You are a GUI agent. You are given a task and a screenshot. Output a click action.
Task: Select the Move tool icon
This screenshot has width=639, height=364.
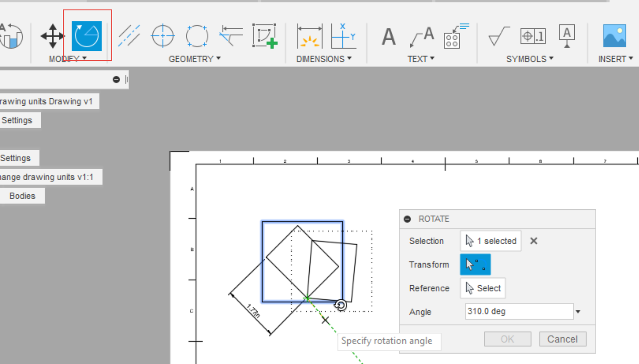52,36
